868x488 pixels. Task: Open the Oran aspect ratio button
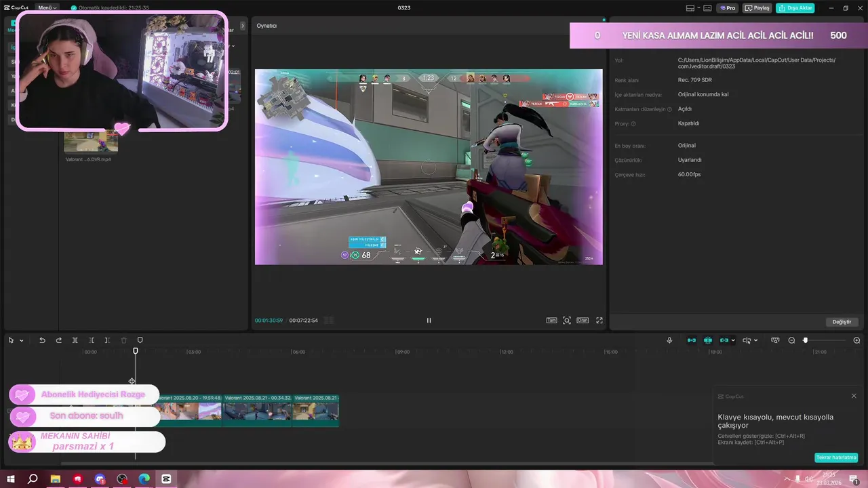[x=583, y=321]
